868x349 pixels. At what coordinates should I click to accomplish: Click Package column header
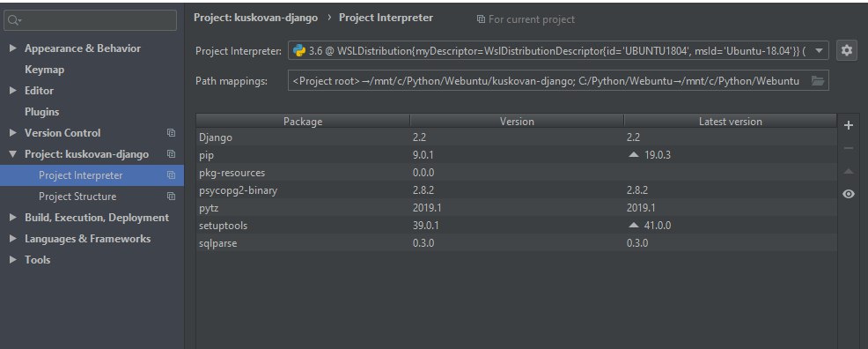coord(303,122)
